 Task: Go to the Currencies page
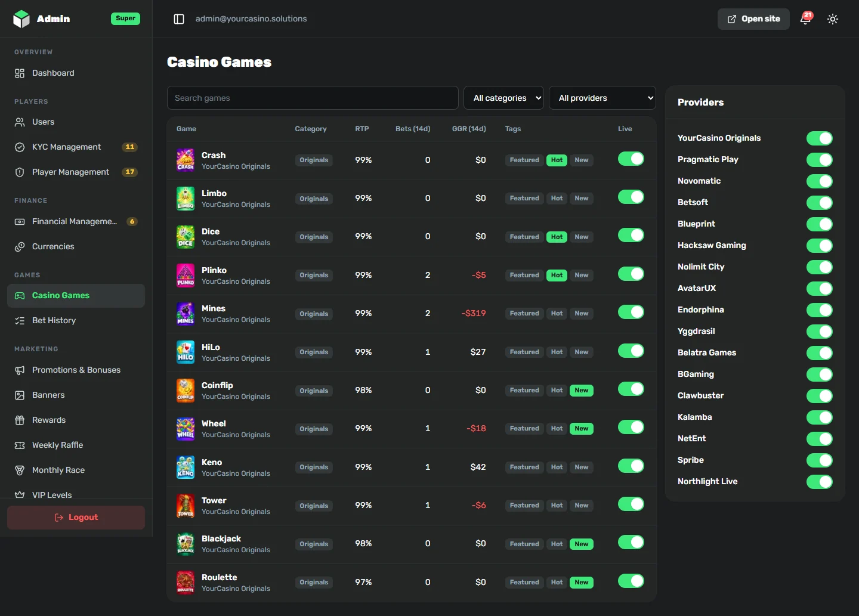click(x=76, y=246)
